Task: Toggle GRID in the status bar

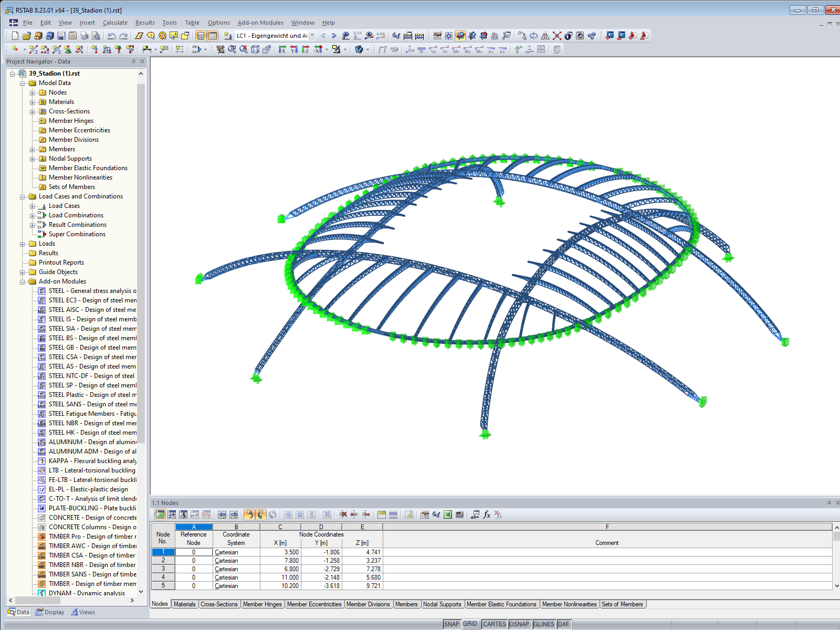Action: 470,624
